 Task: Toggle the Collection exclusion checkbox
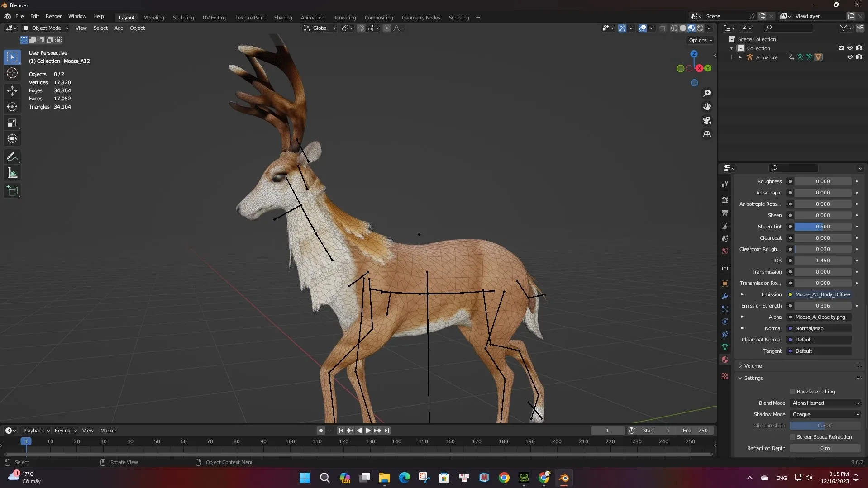[x=841, y=48]
